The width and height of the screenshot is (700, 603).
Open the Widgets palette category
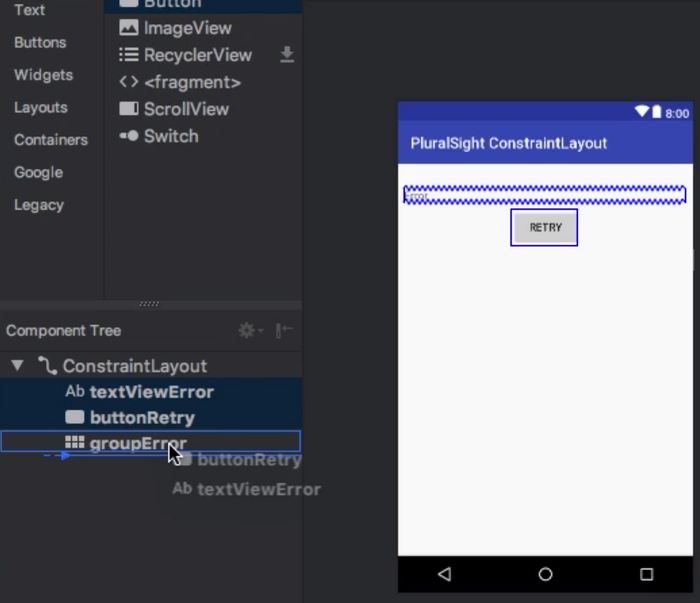43,75
